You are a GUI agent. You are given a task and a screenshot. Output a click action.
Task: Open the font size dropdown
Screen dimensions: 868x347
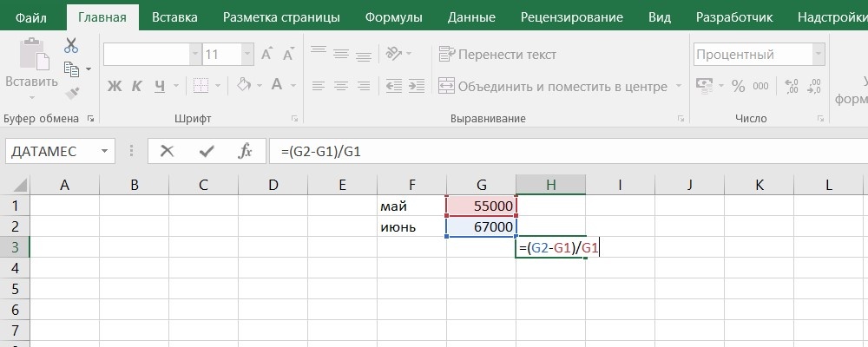click(x=247, y=55)
